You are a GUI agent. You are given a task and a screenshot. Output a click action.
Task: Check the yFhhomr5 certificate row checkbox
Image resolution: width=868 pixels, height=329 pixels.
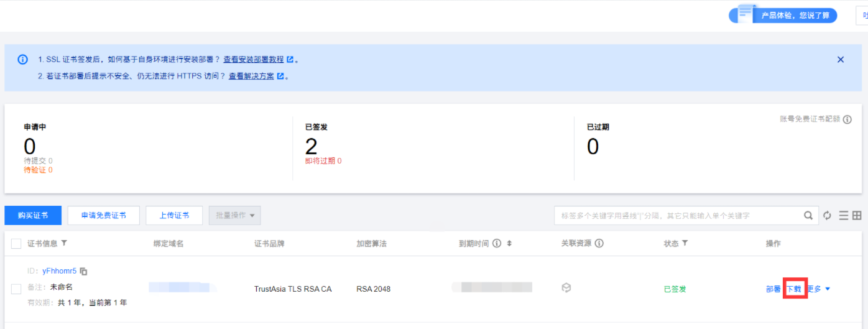[16, 289]
